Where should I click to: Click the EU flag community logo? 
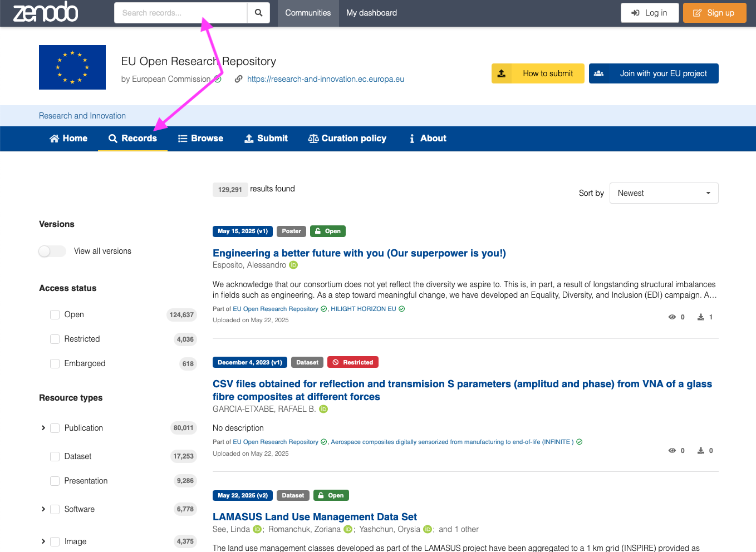[72, 67]
